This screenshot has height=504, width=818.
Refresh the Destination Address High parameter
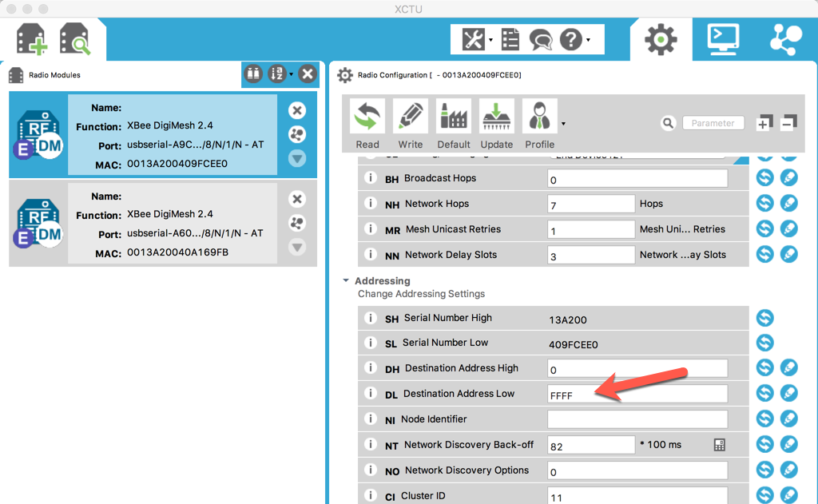click(764, 368)
